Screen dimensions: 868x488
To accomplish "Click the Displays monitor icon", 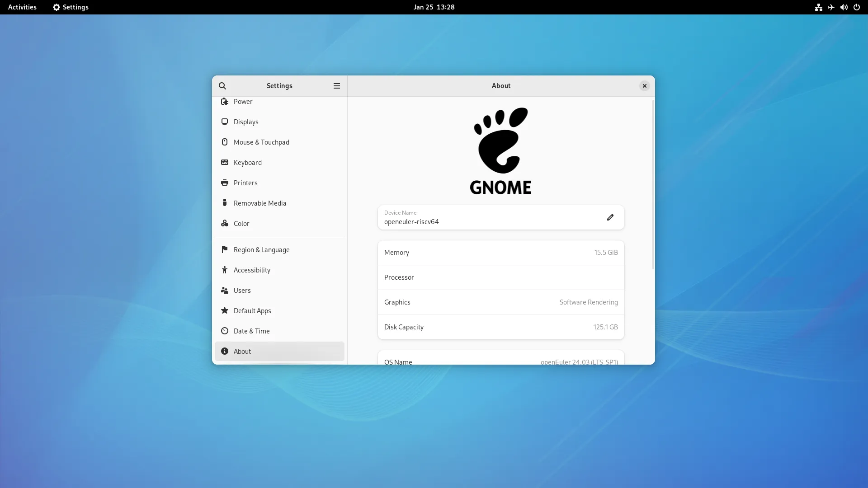I will (225, 122).
